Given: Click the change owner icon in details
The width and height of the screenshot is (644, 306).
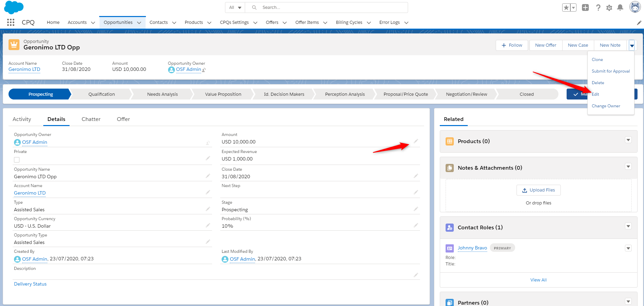Looking at the screenshot, I should point(208,143).
